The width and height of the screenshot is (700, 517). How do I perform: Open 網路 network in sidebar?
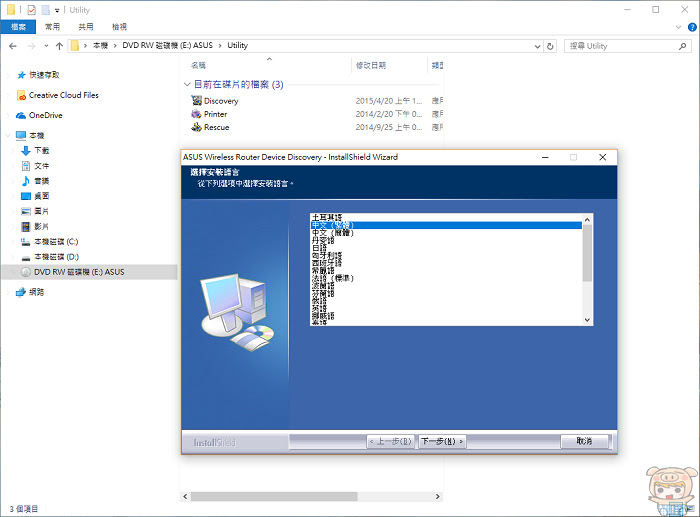coord(37,292)
